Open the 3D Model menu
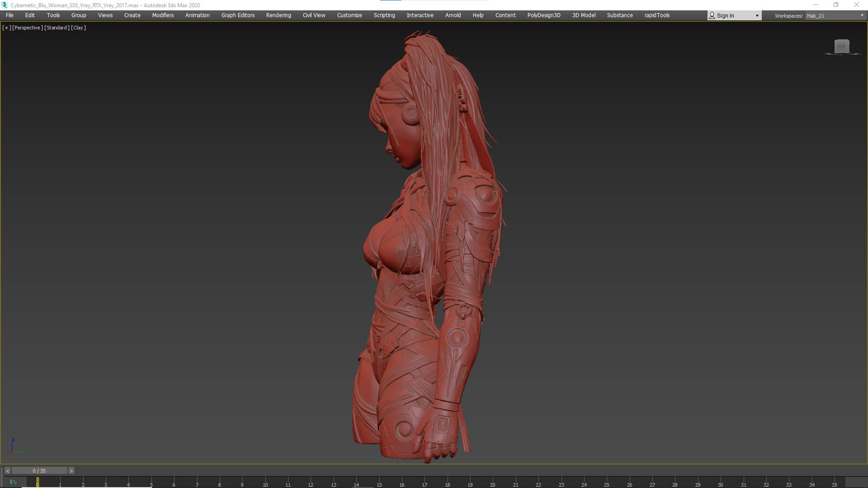This screenshot has width=868, height=488. point(584,15)
